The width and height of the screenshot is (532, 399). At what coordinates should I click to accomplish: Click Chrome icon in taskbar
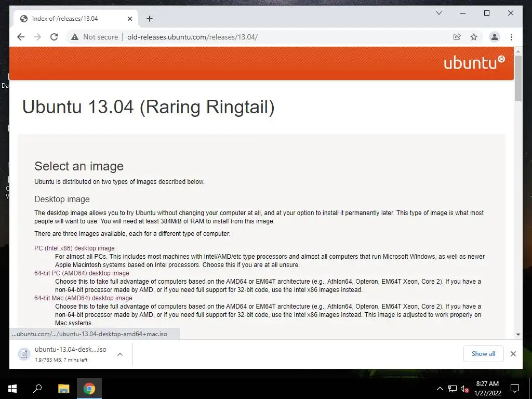pos(89,389)
